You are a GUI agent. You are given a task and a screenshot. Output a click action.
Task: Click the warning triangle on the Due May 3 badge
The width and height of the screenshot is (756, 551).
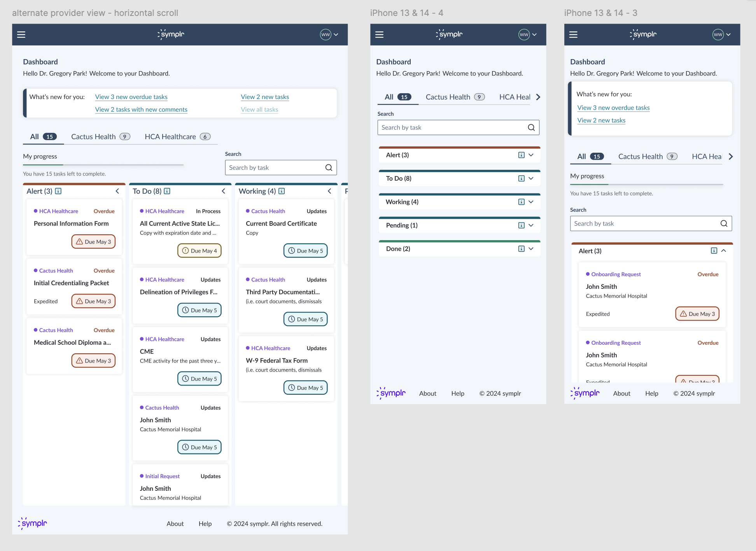click(x=79, y=241)
